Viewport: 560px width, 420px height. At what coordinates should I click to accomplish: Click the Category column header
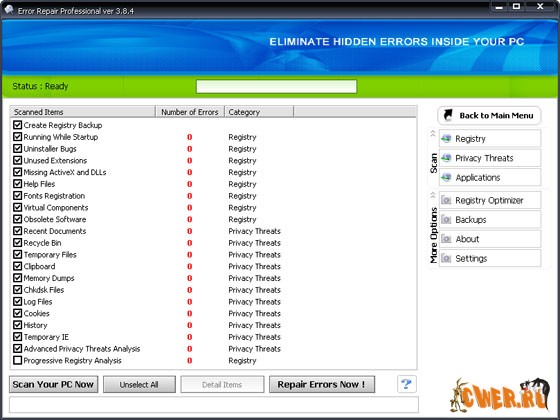[259, 112]
